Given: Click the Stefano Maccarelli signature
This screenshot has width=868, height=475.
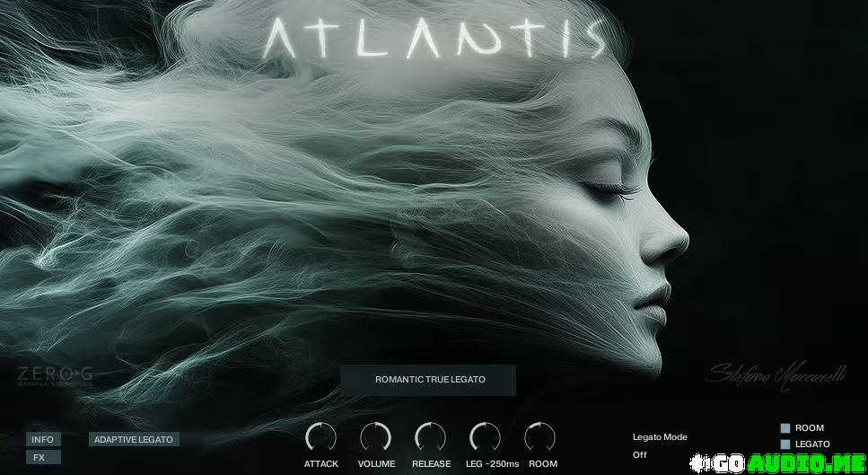Looking at the screenshot, I should 775,374.
